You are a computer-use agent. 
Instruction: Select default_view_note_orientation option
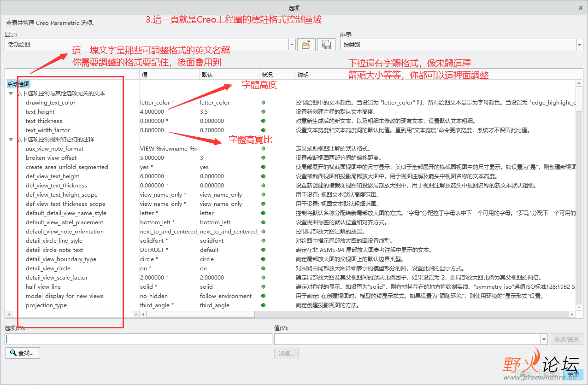pos(65,232)
